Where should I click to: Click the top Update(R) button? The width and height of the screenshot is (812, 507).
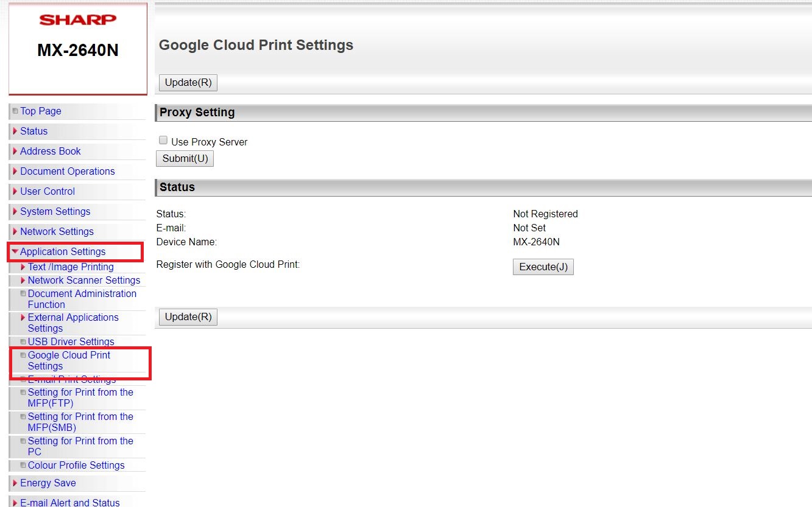[188, 82]
